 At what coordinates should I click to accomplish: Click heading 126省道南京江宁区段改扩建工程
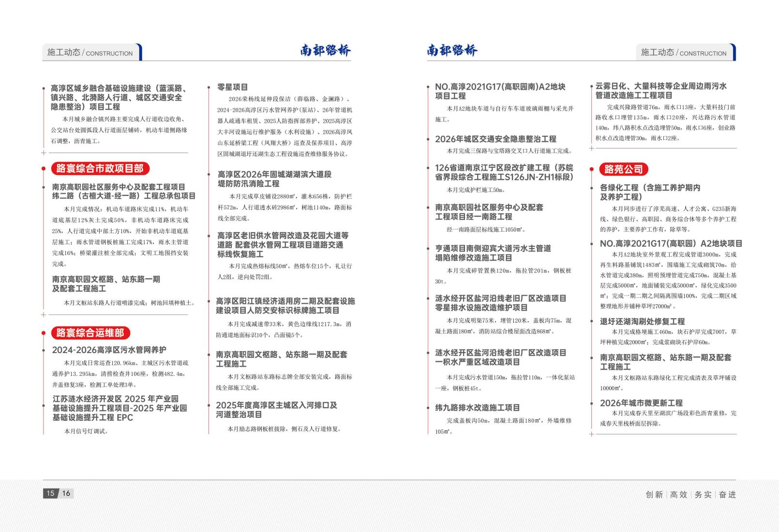(504, 172)
